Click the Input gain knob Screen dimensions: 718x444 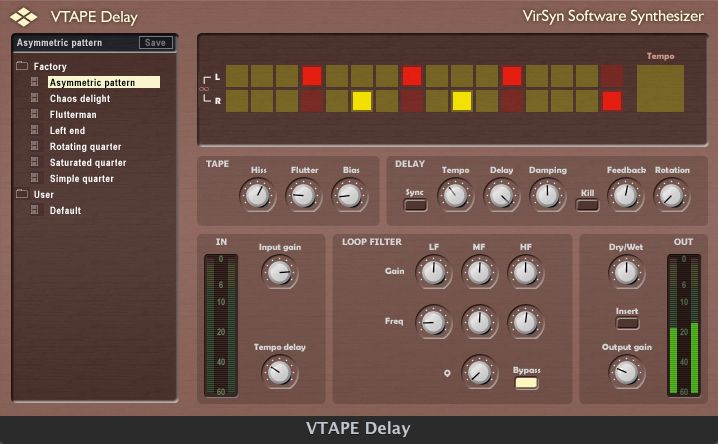pos(279,272)
